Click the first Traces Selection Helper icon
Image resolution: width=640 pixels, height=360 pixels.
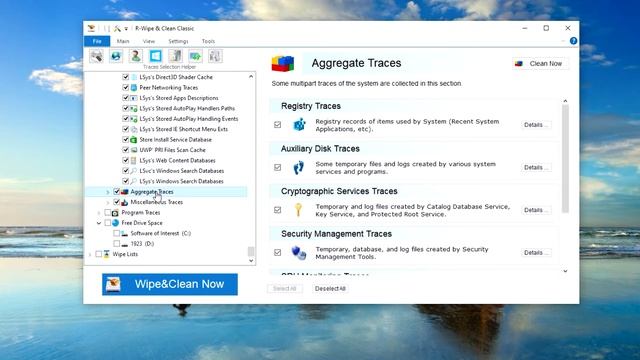[x=96, y=56]
